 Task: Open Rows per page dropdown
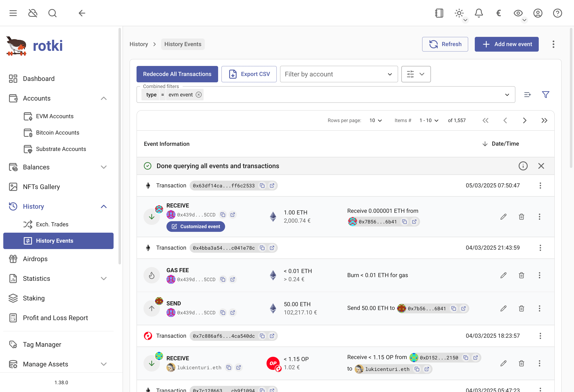pos(376,120)
